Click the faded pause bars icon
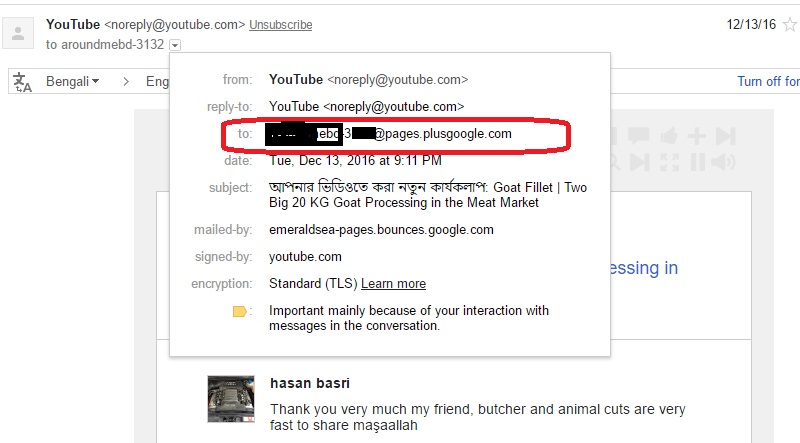Image resolution: width=800 pixels, height=443 pixels. point(697,162)
